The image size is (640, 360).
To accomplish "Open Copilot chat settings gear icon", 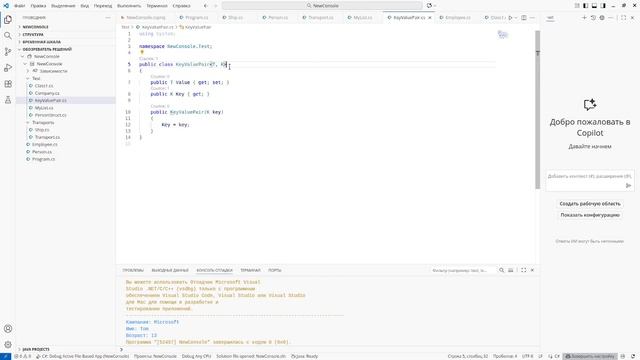I will (602, 18).
